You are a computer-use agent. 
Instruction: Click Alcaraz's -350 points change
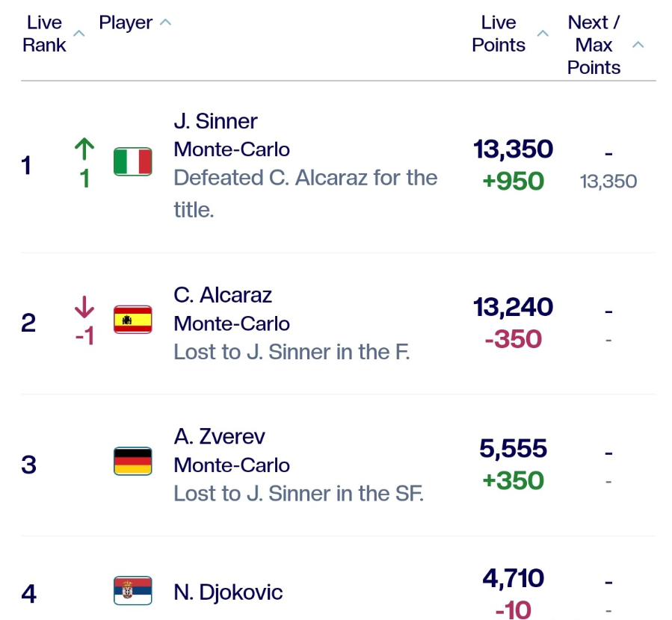coord(513,339)
